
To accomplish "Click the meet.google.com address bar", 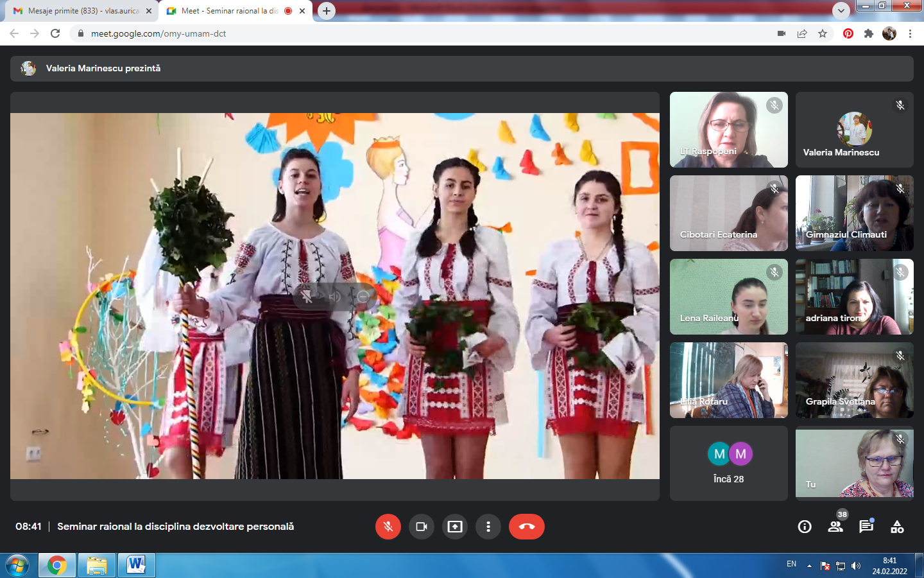I will click(x=385, y=33).
